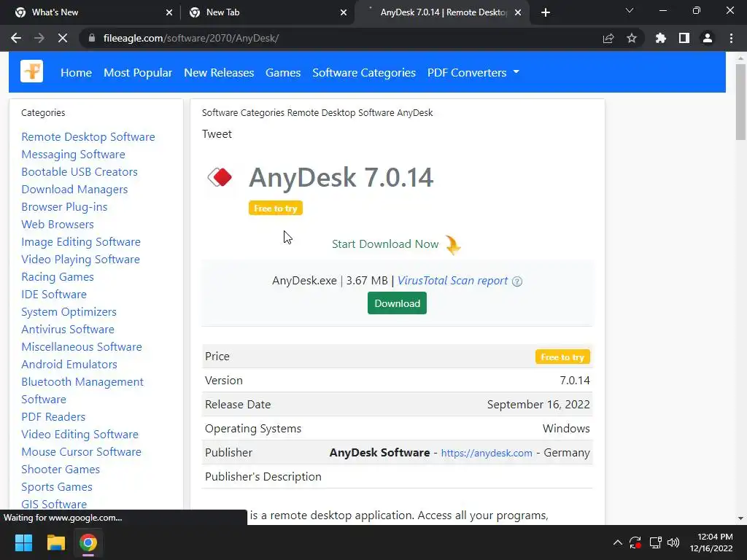
Task: Open Antivirus Software category
Action: (x=68, y=330)
